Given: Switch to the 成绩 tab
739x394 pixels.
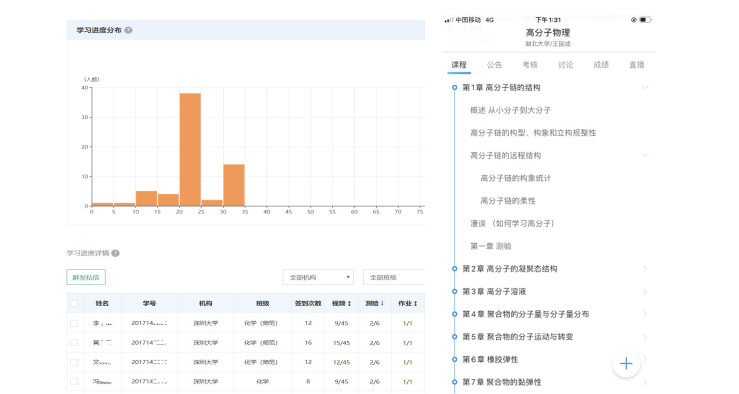Looking at the screenshot, I should tap(601, 65).
